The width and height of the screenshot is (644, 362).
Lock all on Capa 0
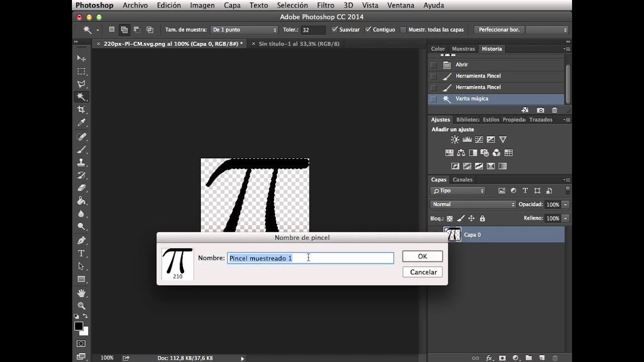pos(482,219)
